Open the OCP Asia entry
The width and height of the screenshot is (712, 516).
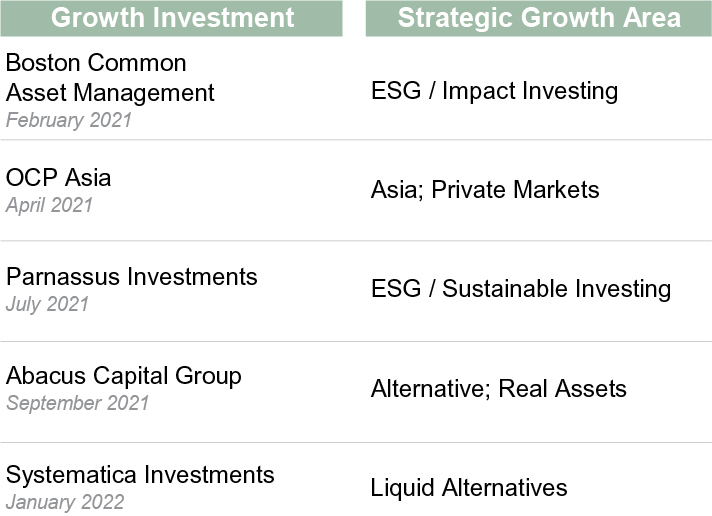[x=58, y=178]
